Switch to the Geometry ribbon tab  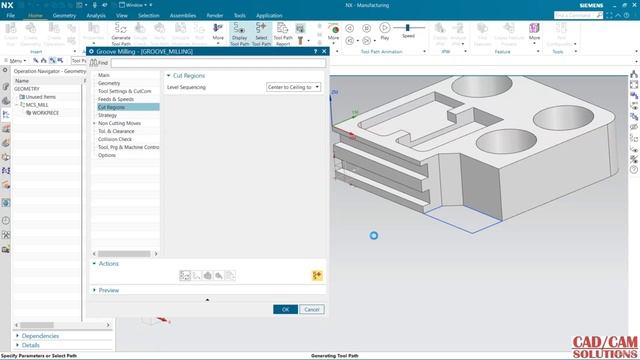[64, 16]
